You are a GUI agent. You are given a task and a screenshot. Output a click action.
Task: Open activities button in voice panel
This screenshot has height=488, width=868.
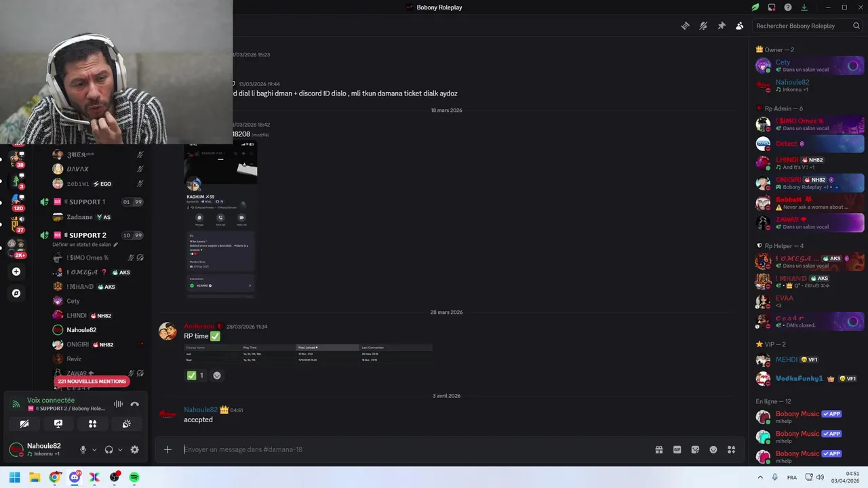click(x=92, y=424)
